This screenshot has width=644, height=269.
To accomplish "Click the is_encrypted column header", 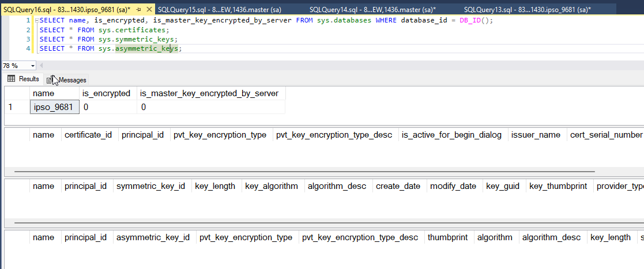I will pyautogui.click(x=108, y=93).
